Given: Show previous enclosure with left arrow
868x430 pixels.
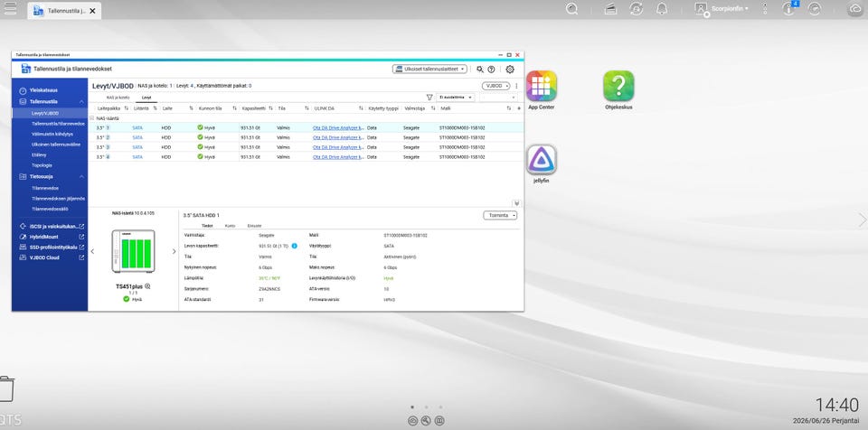Looking at the screenshot, I should 92,251.
